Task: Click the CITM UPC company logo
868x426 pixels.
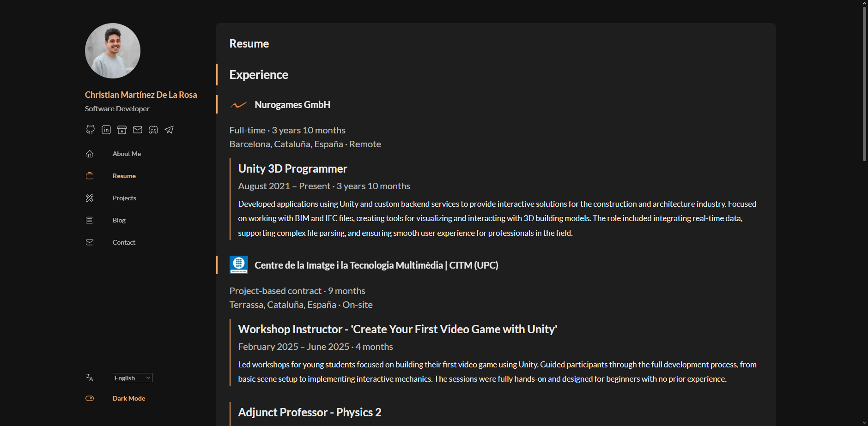Action: 239,265
